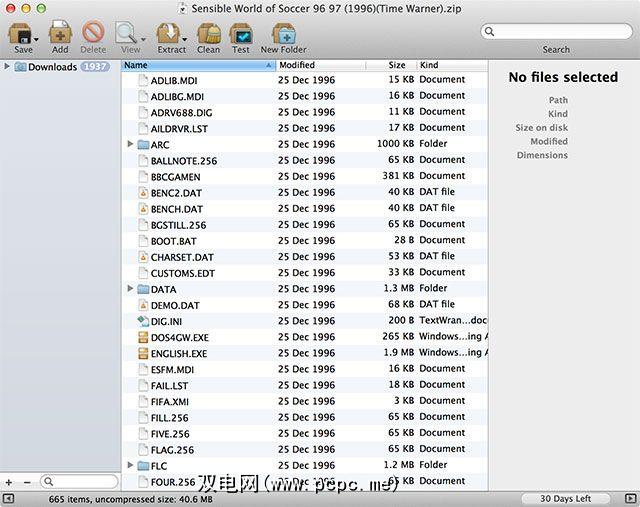Select the ADRV688.DIG file name
This screenshot has height=507, width=640.
click(x=181, y=113)
